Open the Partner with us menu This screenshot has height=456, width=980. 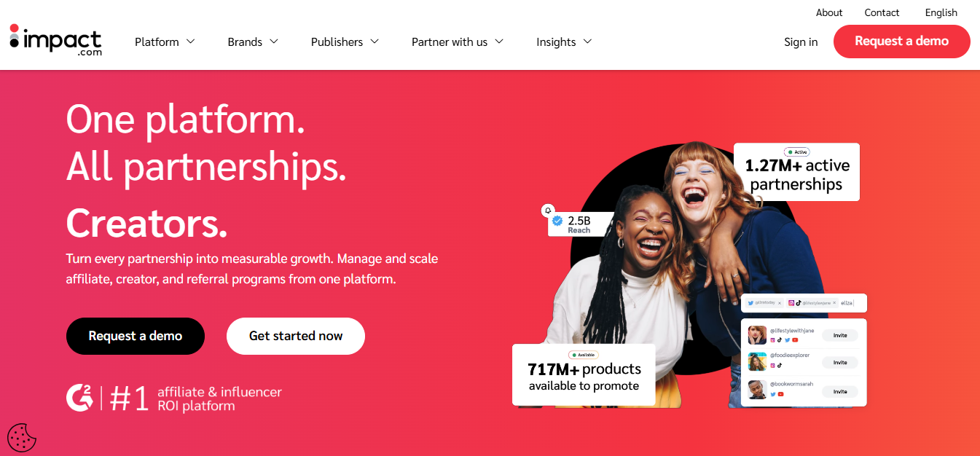[x=458, y=42]
